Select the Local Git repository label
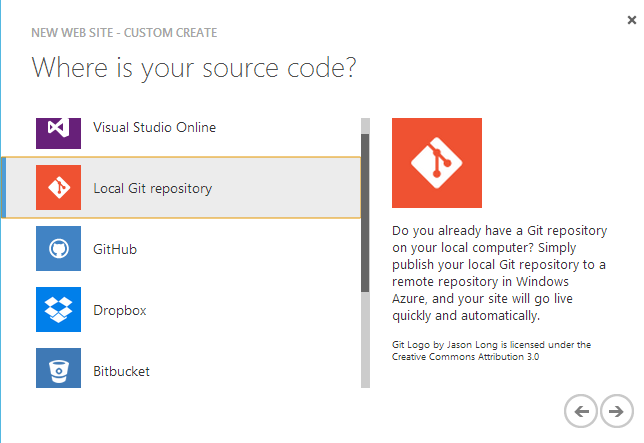The image size is (644, 443). click(x=152, y=188)
